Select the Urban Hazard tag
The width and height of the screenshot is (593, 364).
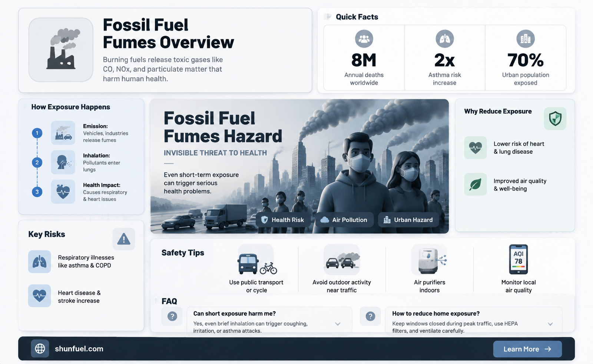click(408, 220)
